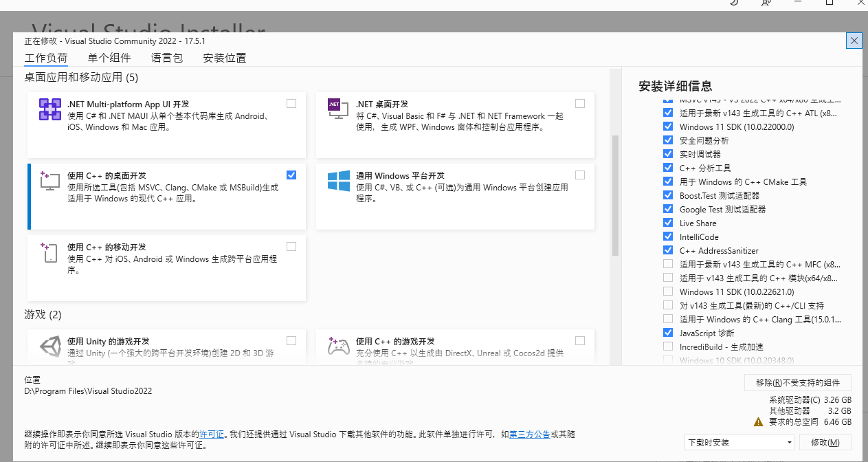Toggle the .NET Multi-platform App UI workload checkbox
868x462 pixels.
tap(291, 103)
